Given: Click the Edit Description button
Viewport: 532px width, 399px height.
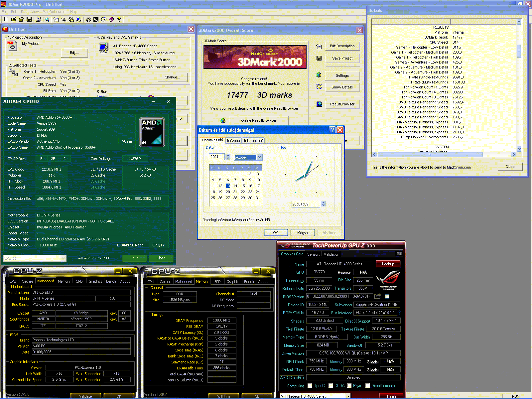Looking at the screenshot, I should pyautogui.click(x=342, y=46).
